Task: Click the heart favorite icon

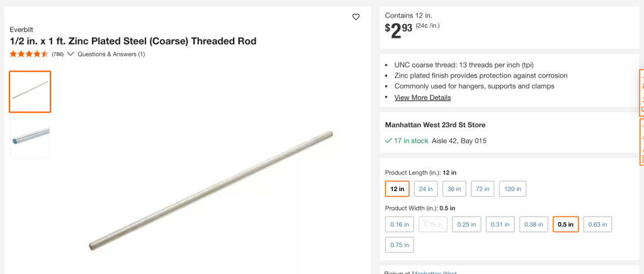Action: tap(356, 17)
